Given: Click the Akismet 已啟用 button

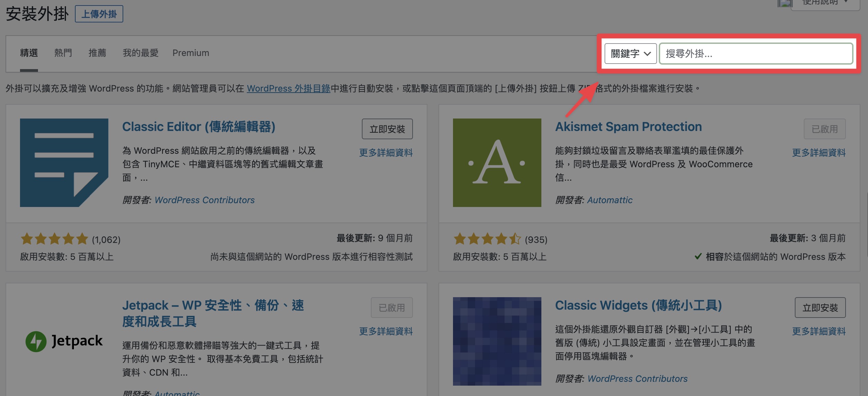Looking at the screenshot, I should point(825,129).
